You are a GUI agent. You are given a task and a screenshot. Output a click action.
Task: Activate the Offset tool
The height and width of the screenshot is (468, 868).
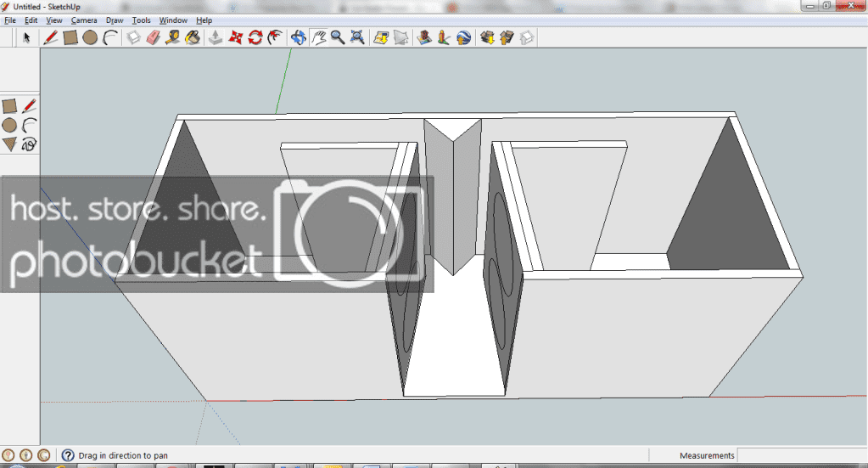275,37
